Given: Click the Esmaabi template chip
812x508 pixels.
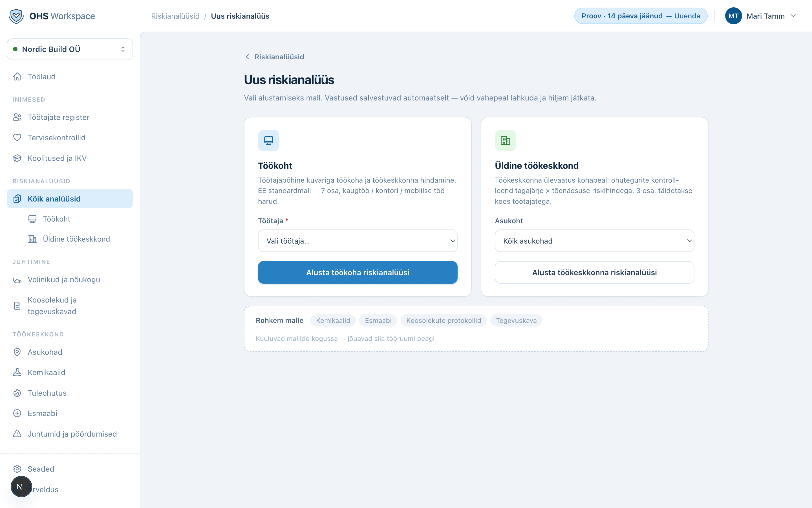Looking at the screenshot, I should 378,321.
